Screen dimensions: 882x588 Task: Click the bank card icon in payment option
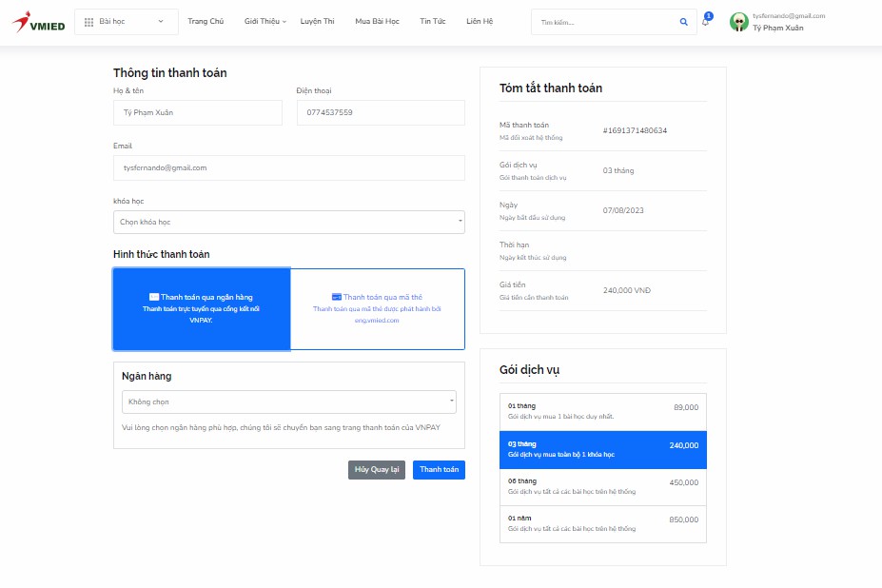(153, 297)
